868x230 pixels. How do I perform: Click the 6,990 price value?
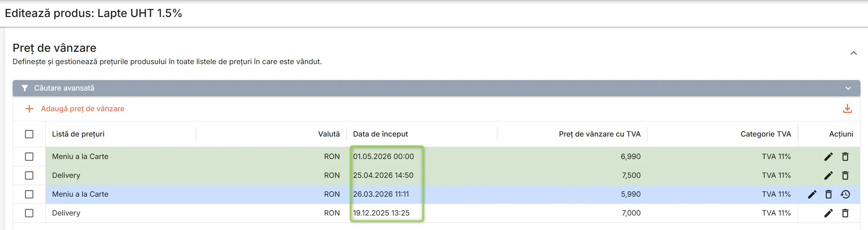coord(631,156)
